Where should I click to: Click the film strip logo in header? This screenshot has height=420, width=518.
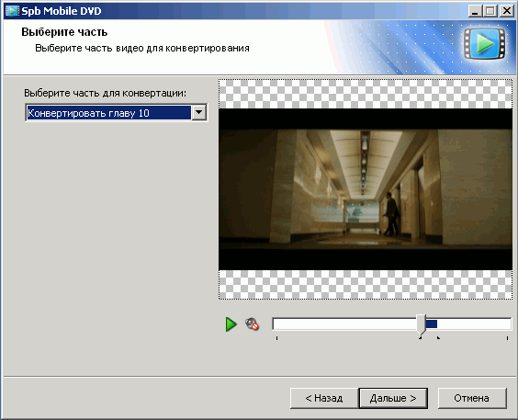[485, 43]
